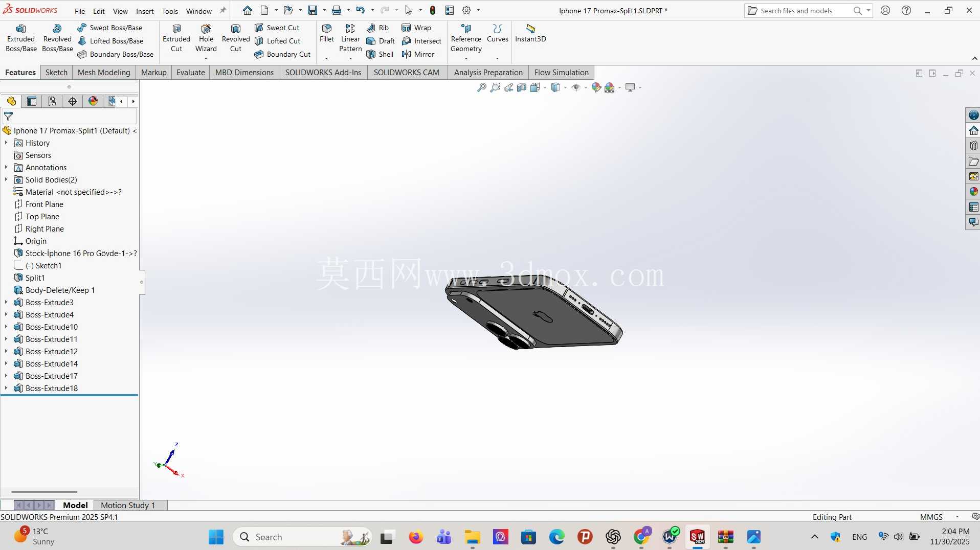
Task: Select the Extruded Cut tool
Action: (176, 38)
